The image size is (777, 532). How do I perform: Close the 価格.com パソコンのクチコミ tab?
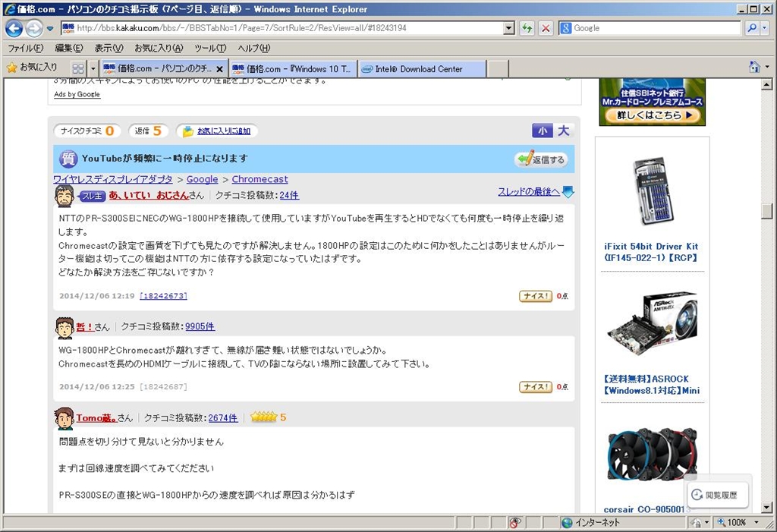(219, 69)
